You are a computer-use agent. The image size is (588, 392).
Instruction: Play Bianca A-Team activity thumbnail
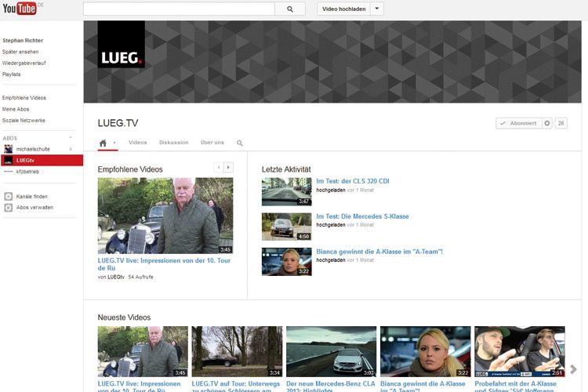286,262
